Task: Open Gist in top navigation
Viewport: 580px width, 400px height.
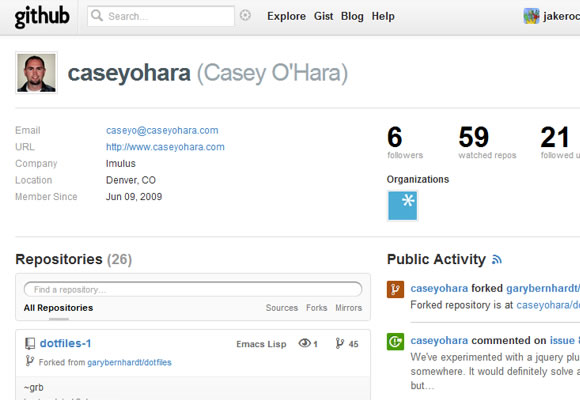Action: click(x=323, y=16)
